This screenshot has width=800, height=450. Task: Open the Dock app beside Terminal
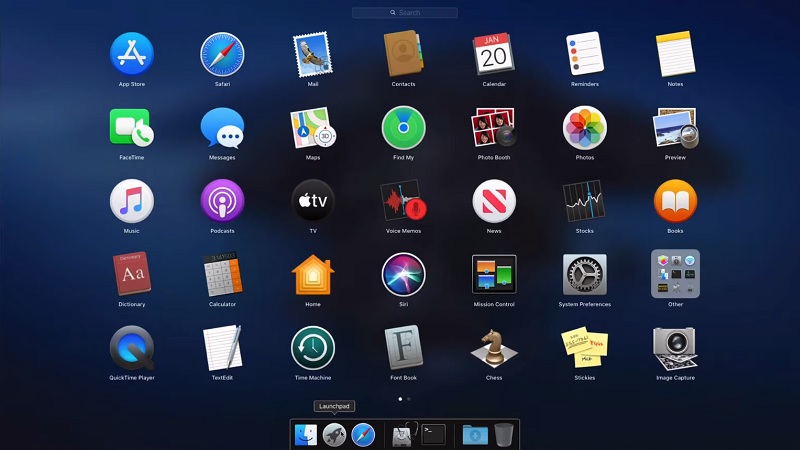tap(404, 435)
